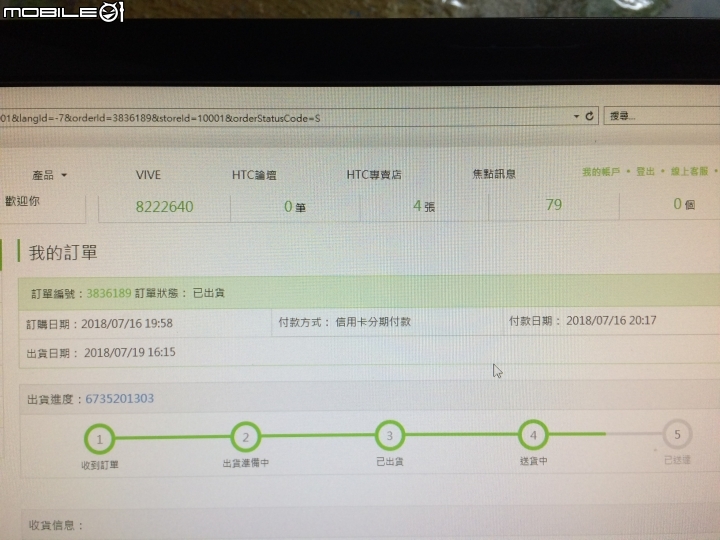Open the 線上客服 online support link
The height and width of the screenshot is (540, 720).
[689, 171]
